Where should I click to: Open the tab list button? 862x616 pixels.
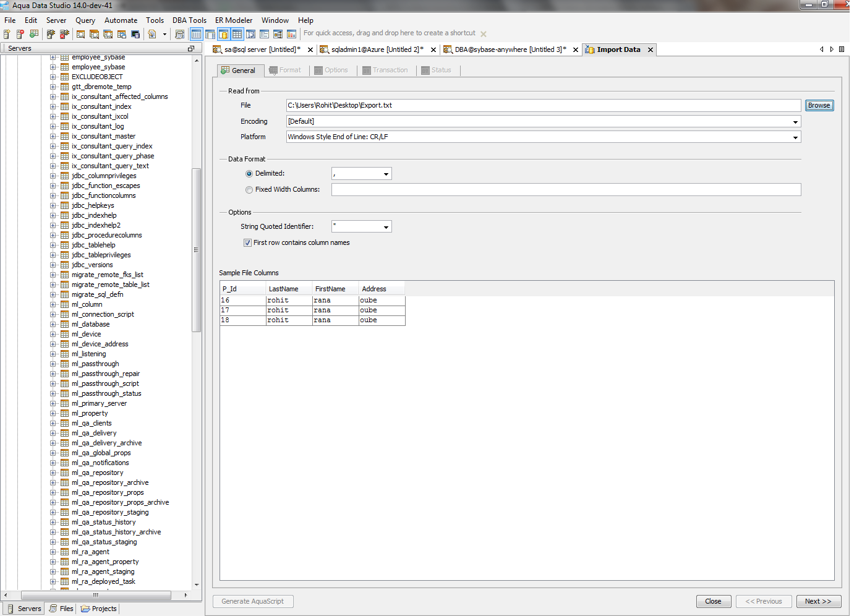(842, 49)
